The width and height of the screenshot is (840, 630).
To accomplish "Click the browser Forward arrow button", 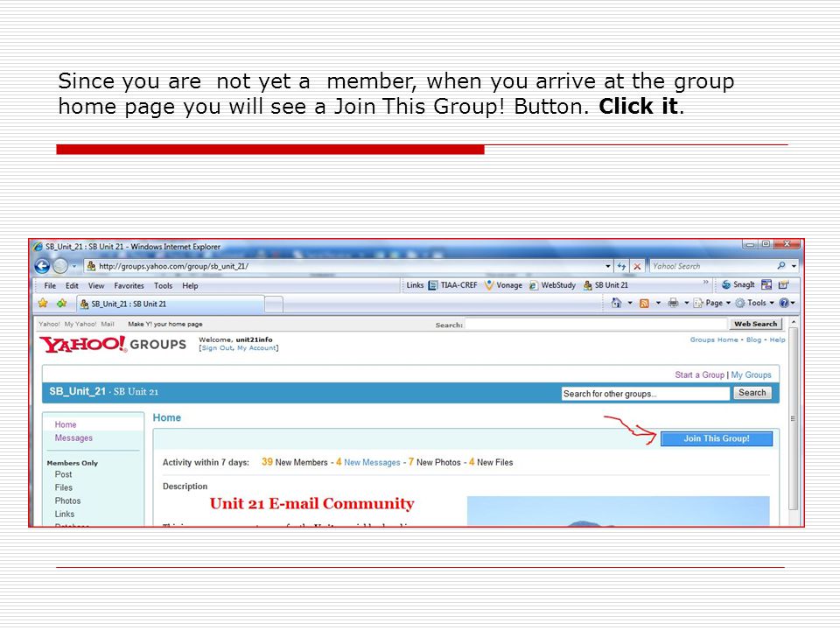I will tap(60, 266).
